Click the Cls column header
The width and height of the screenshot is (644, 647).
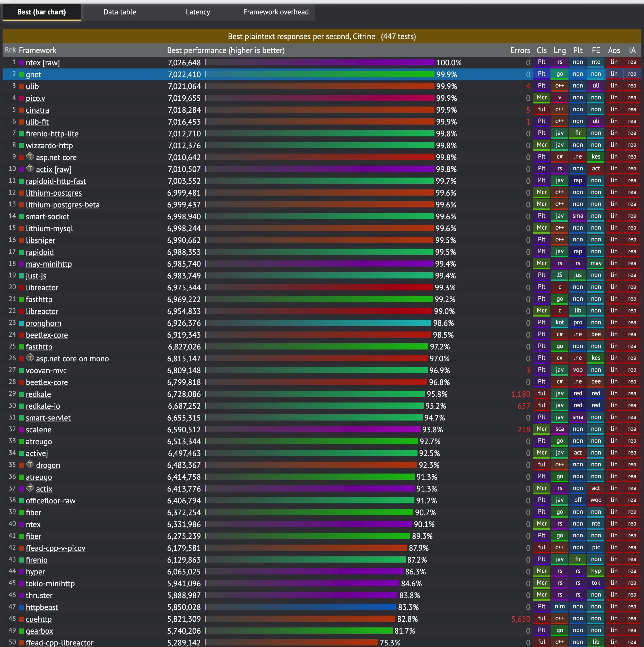pyautogui.click(x=542, y=50)
